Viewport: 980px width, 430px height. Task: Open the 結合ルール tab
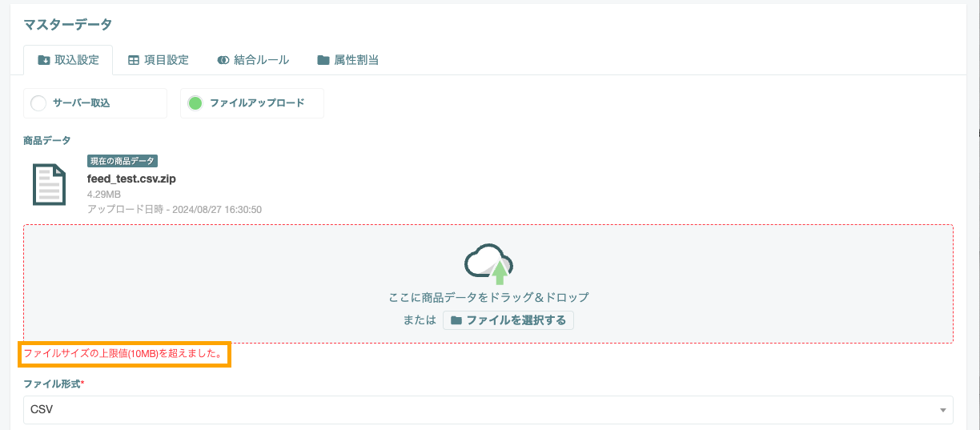click(253, 60)
